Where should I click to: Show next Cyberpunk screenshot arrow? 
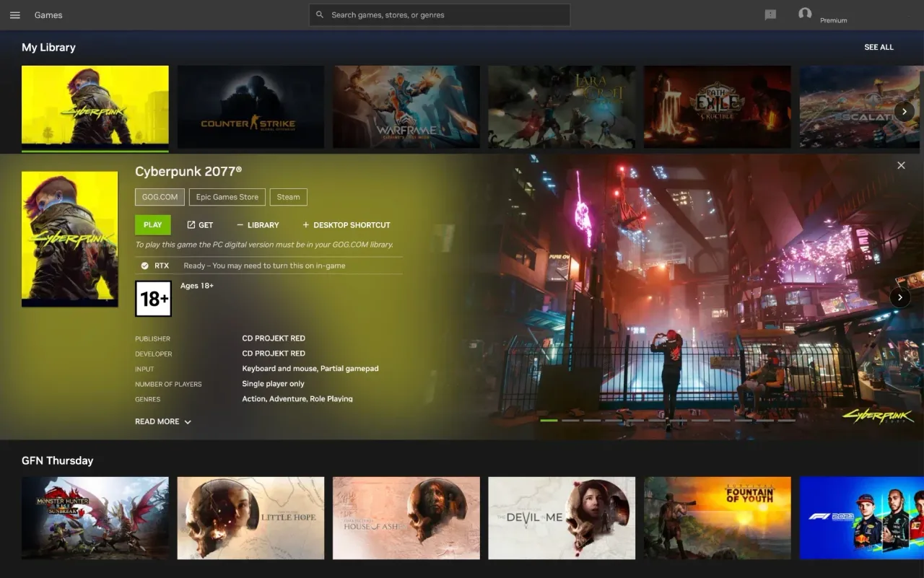pos(900,297)
